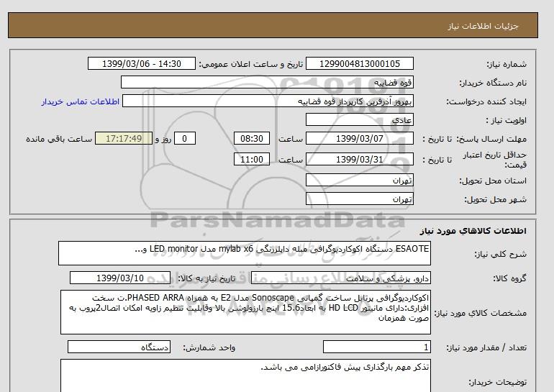Open the اطلاعات تماس خریدار link

coord(80,101)
